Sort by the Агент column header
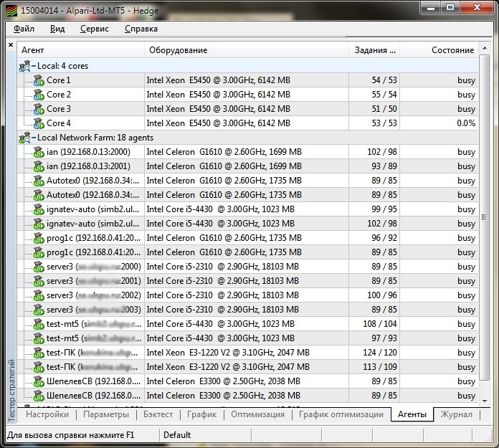 [81, 50]
